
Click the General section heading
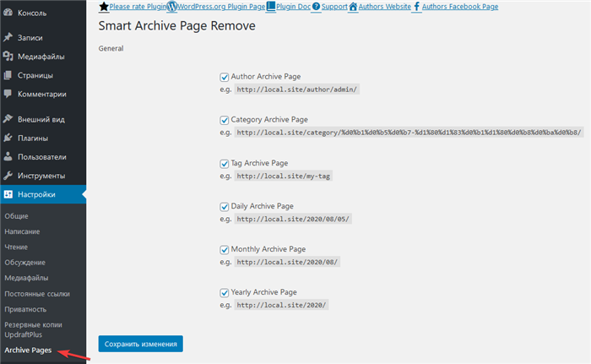point(111,48)
